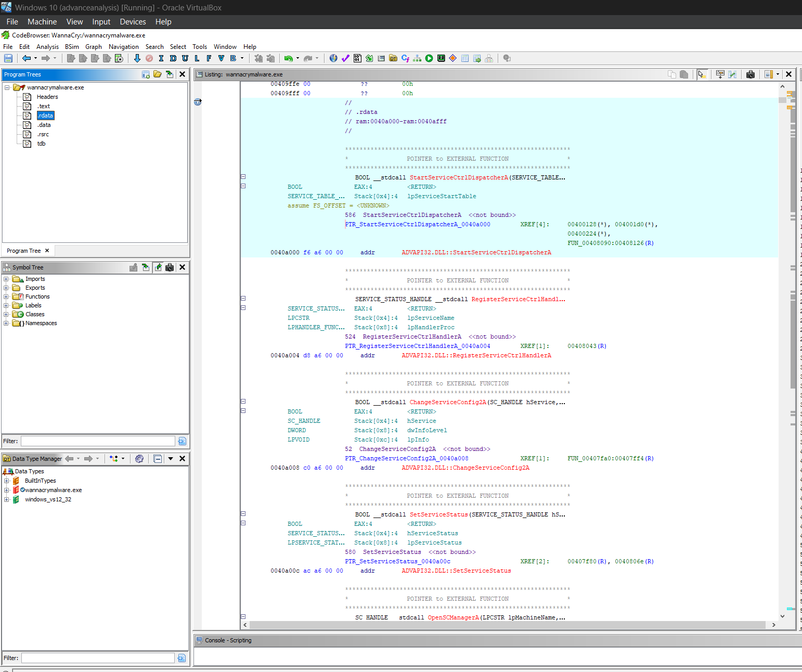
Task: Click the 'D' next data navigation icon
Action: pos(173,58)
